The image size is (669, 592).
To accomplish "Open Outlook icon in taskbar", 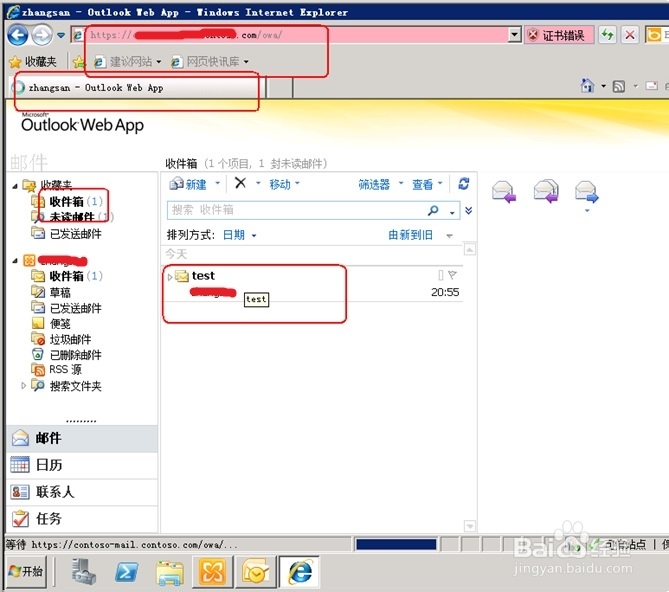I will [x=255, y=572].
